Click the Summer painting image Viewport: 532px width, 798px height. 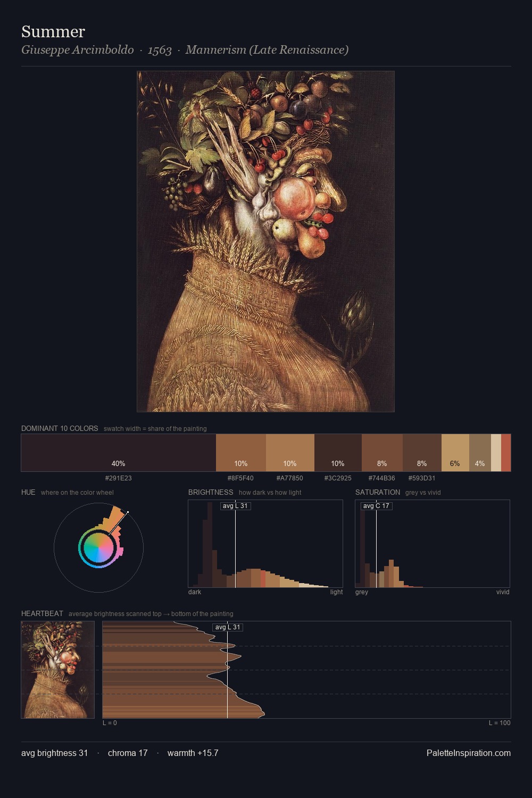click(x=265, y=242)
